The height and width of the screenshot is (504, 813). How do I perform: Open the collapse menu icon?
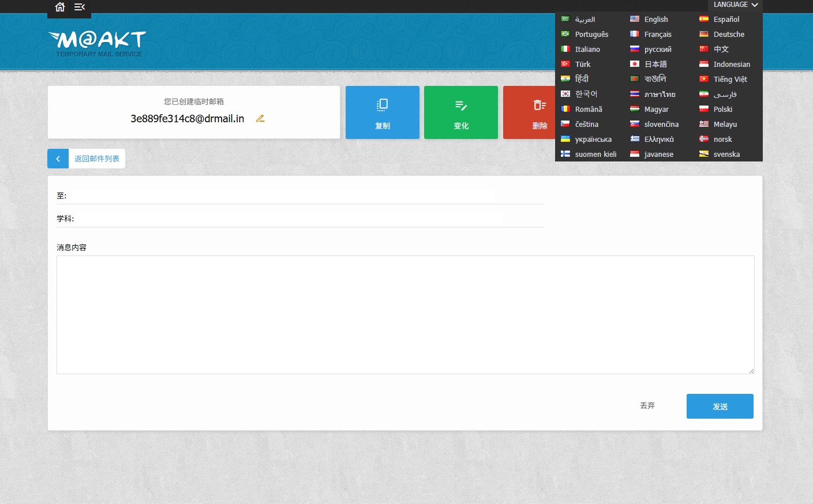click(80, 7)
